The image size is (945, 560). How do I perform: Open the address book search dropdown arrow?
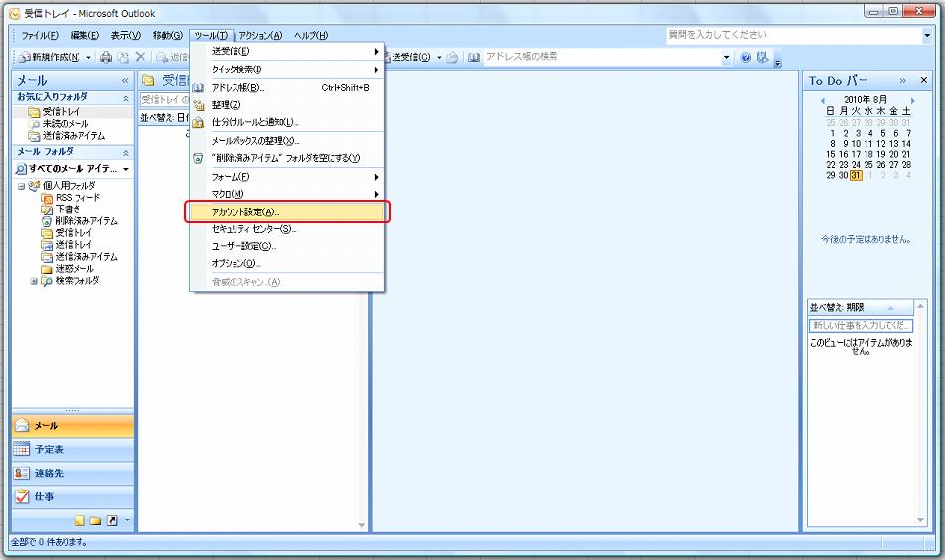coord(726,58)
